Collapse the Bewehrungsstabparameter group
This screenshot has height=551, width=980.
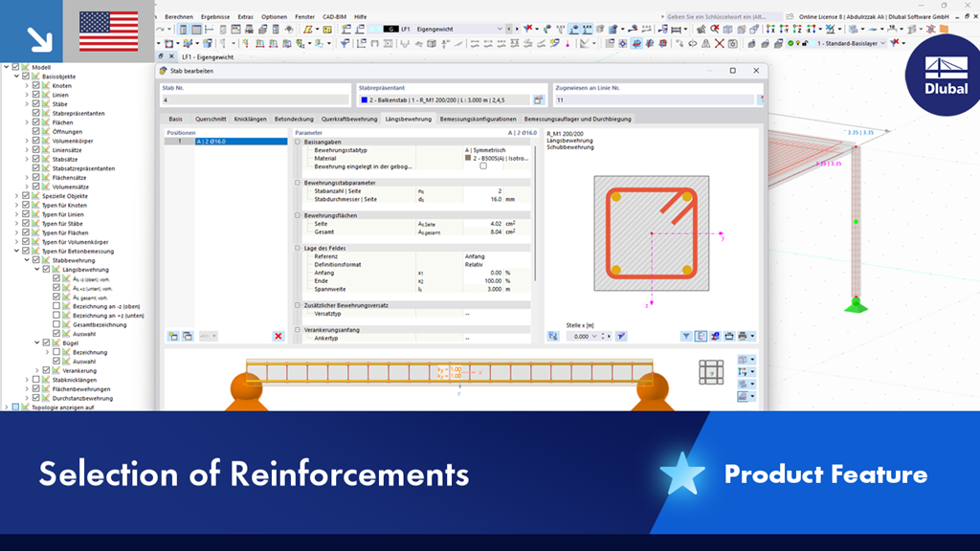click(299, 183)
